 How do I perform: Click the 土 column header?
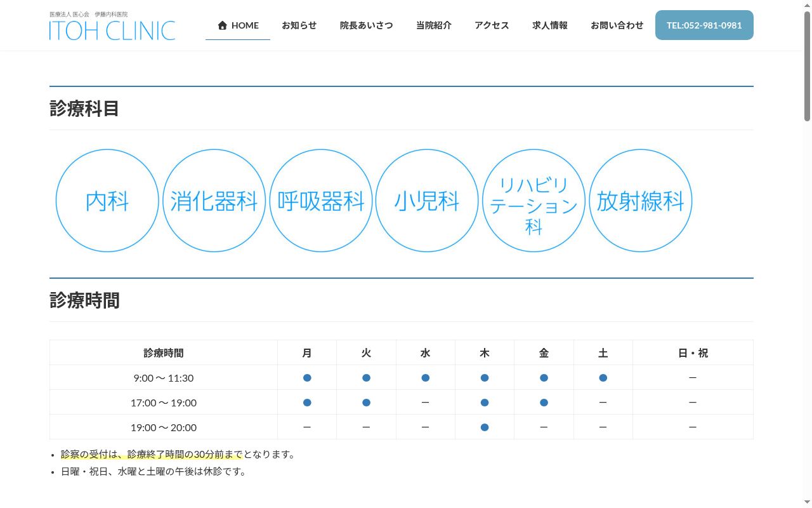coord(603,353)
